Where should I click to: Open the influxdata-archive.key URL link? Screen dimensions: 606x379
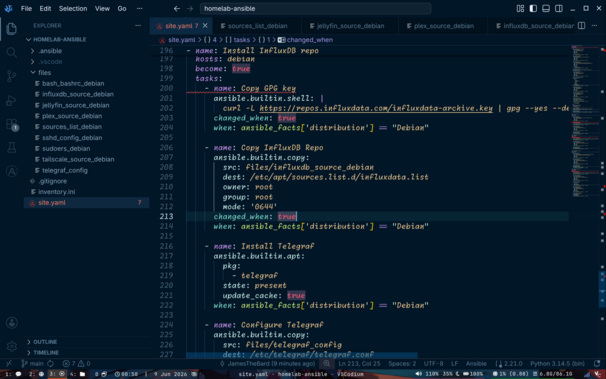[x=376, y=108]
